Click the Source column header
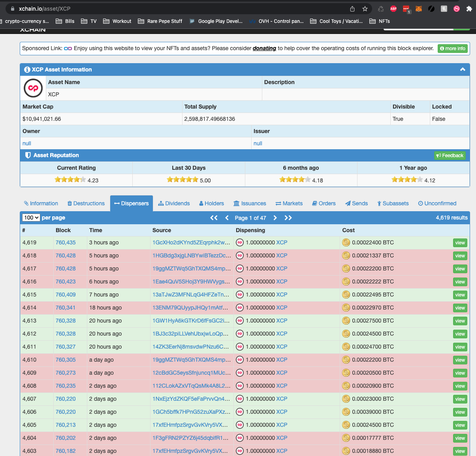The height and width of the screenshot is (456, 476). pyautogui.click(x=162, y=230)
